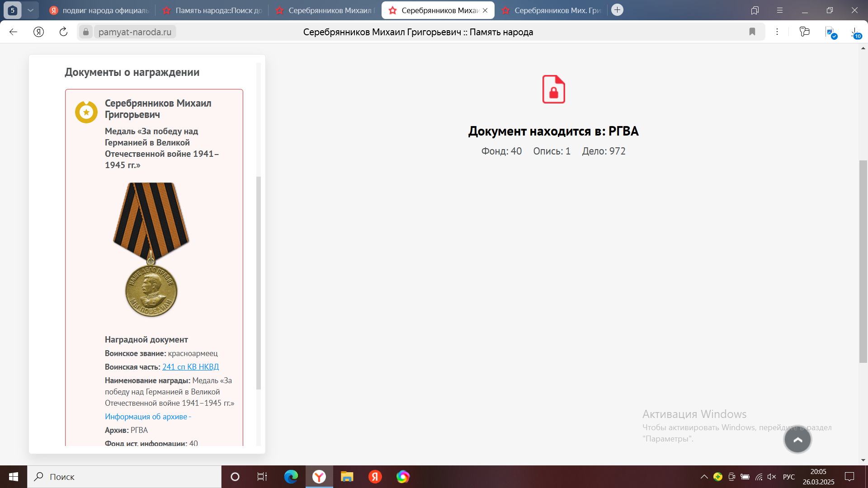The width and height of the screenshot is (868, 488).
Task: Reload the page with refresh icon
Action: (x=63, y=32)
